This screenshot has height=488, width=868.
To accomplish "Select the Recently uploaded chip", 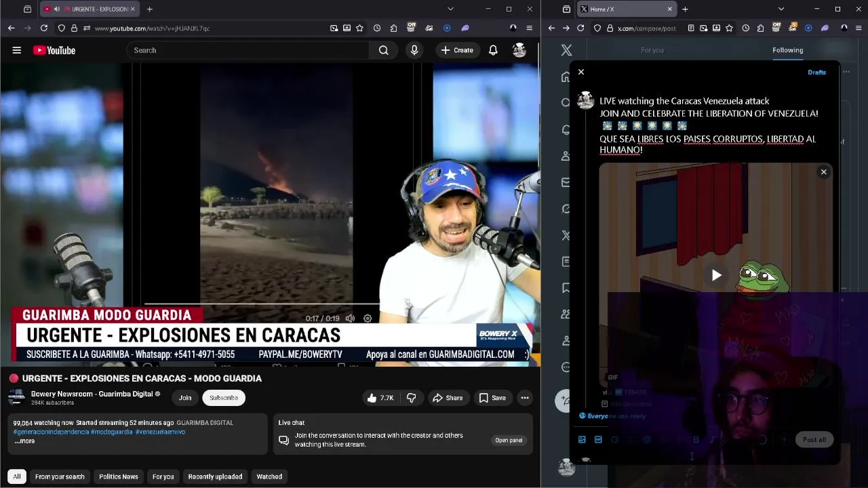I will 215,476.
